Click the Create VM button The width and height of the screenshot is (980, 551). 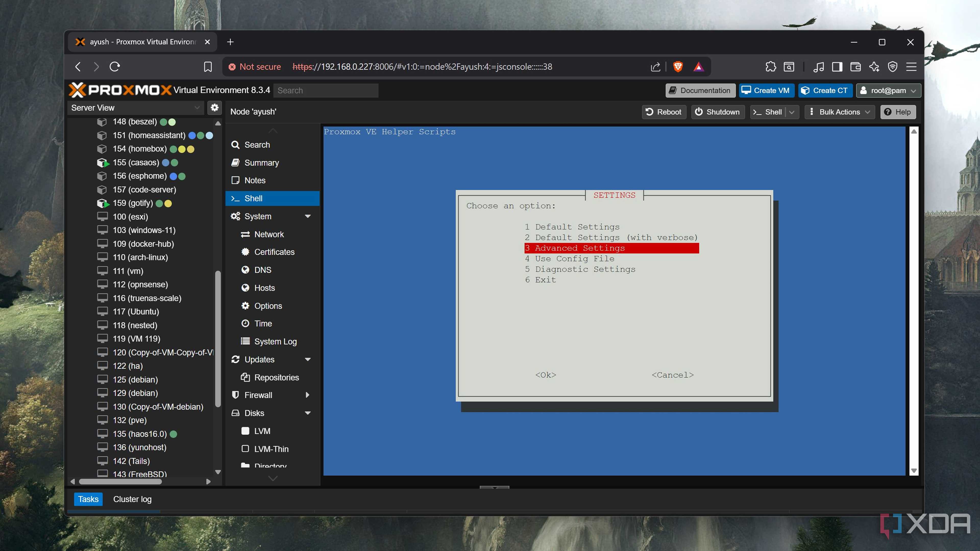pyautogui.click(x=766, y=91)
